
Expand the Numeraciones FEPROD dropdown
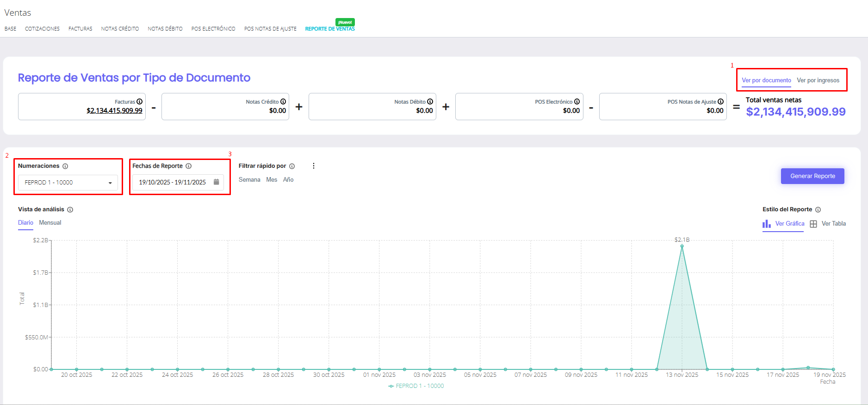(x=68, y=183)
